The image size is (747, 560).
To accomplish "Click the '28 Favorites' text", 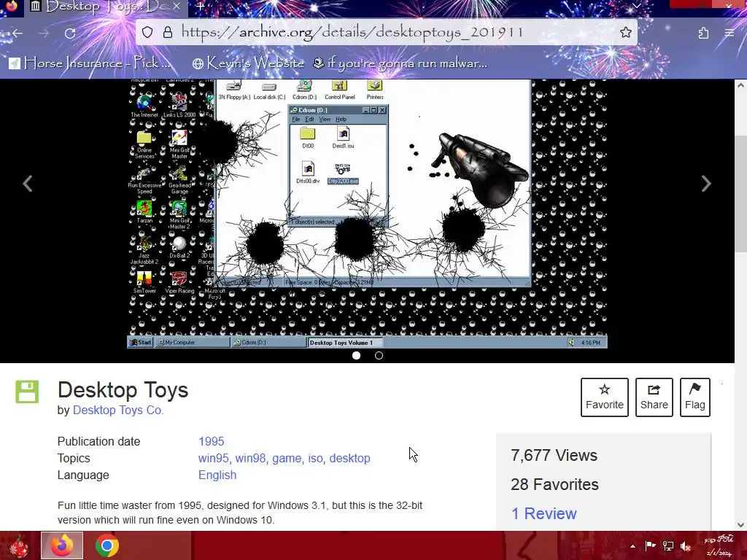I will click(x=554, y=484).
